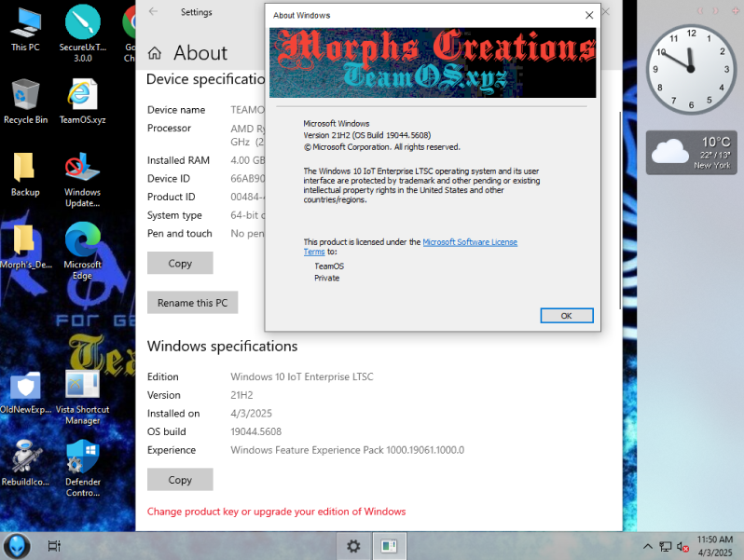Image resolution: width=744 pixels, height=560 pixels.
Task: Go to Settings home icon
Action: click(x=155, y=53)
